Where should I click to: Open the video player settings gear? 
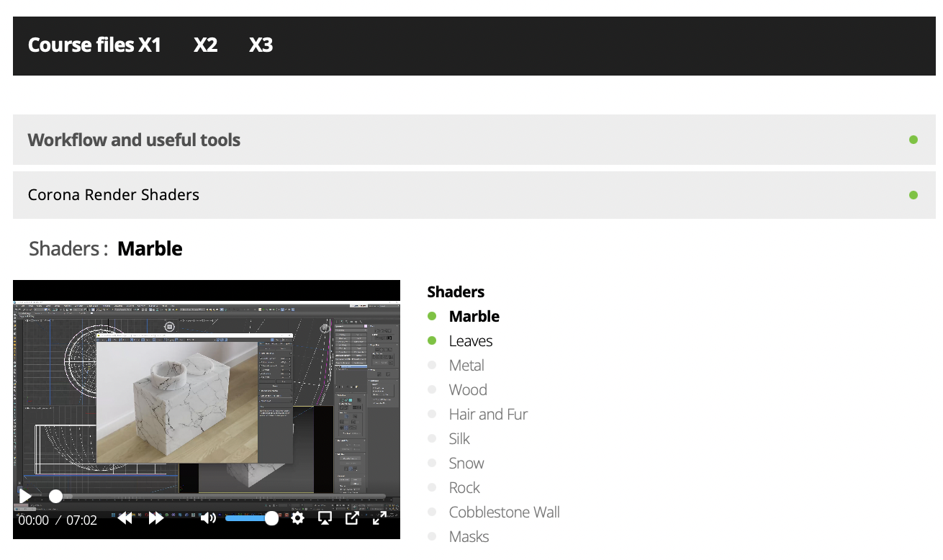pos(297,518)
